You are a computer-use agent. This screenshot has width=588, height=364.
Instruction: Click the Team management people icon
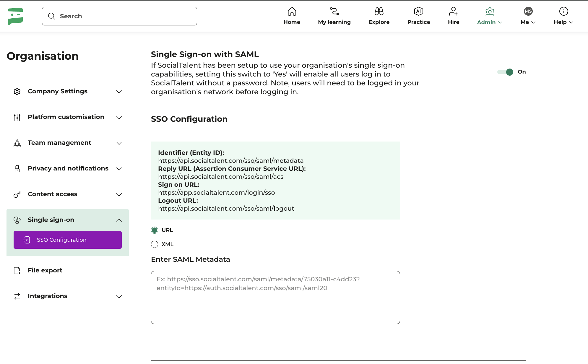pos(17,143)
